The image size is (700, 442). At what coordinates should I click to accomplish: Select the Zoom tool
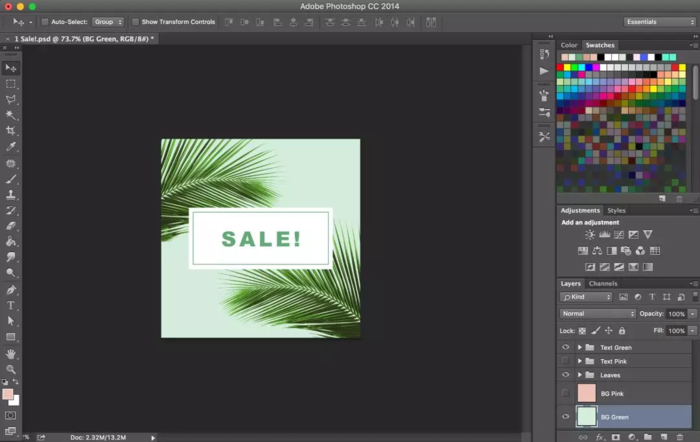[11, 369]
